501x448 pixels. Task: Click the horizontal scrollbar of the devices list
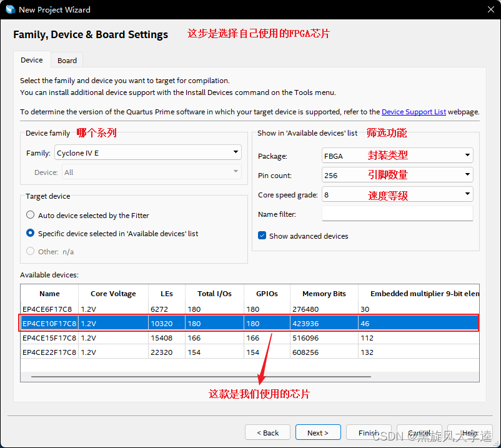pos(201,376)
